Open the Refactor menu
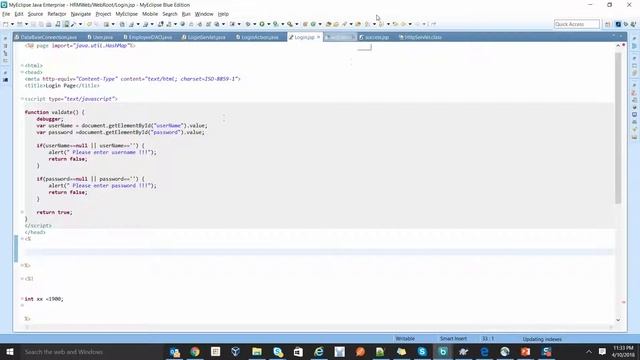The width and height of the screenshot is (640, 360). [x=57, y=14]
